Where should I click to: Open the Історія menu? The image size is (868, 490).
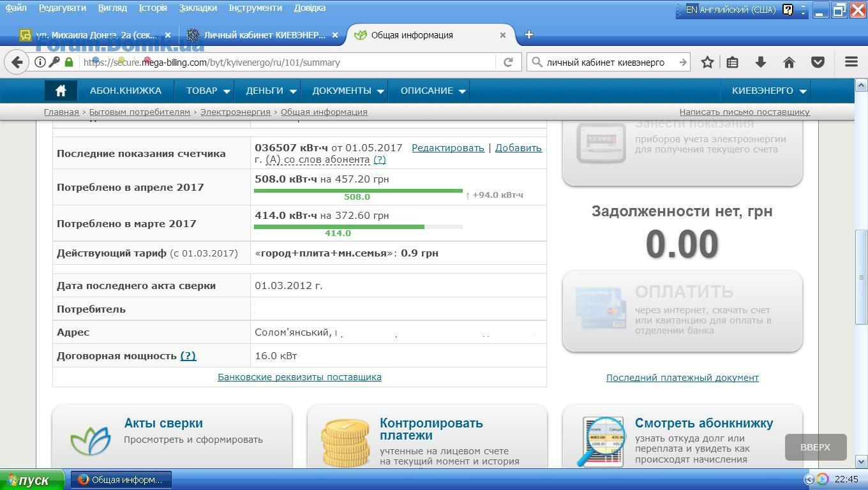coord(153,8)
